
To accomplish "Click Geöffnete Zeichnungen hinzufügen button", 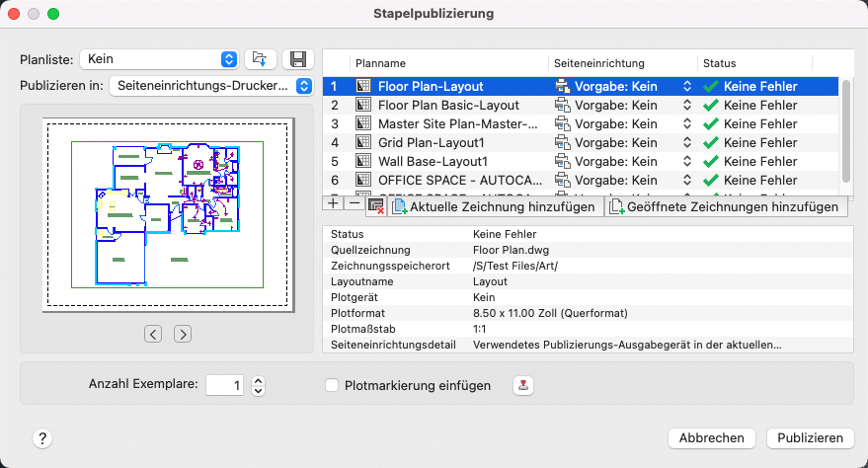I will pos(726,207).
